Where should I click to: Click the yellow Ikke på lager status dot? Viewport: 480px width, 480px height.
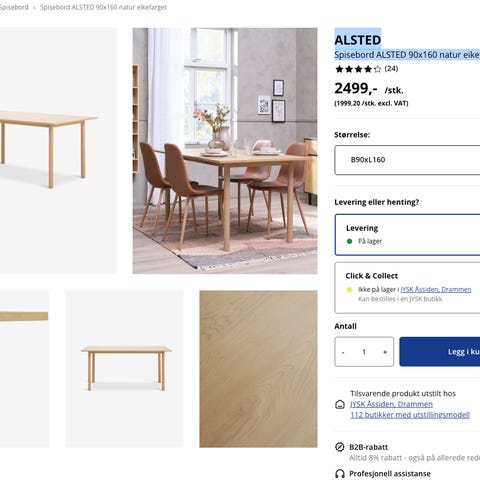coord(349,290)
